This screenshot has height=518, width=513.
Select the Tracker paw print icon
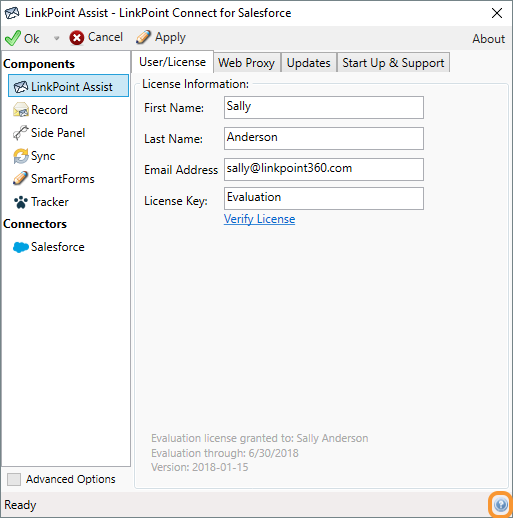pyautogui.click(x=21, y=202)
